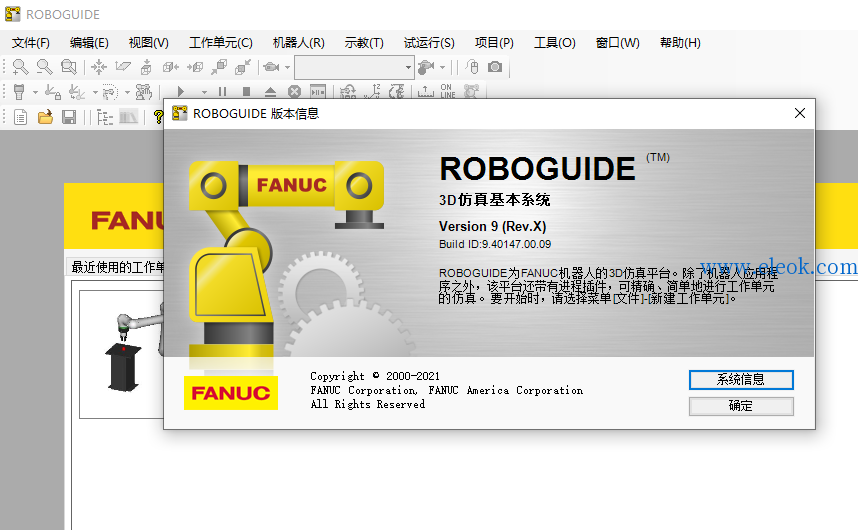Close the ROBOGUIDE 版本信息 dialog
858x530 pixels.
point(799,113)
